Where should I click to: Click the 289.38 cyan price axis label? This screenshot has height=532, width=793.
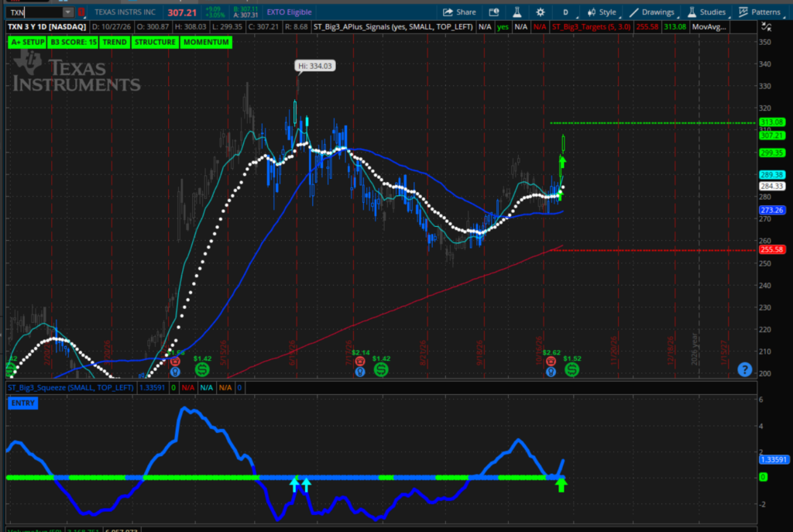(x=772, y=174)
